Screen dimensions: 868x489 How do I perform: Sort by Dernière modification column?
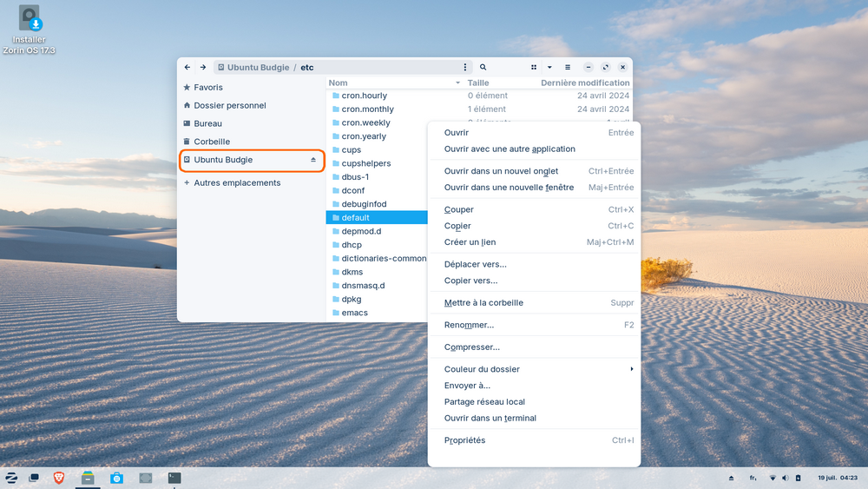[x=585, y=83]
